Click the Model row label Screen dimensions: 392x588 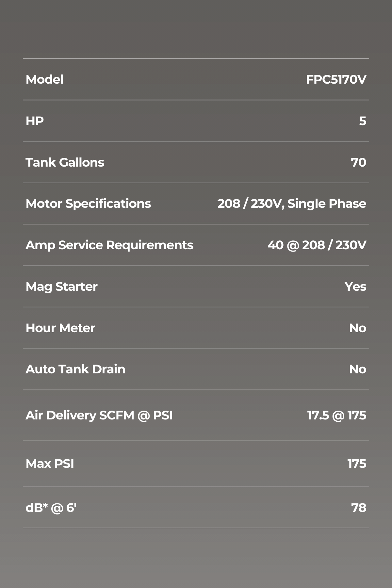pyautogui.click(x=44, y=79)
